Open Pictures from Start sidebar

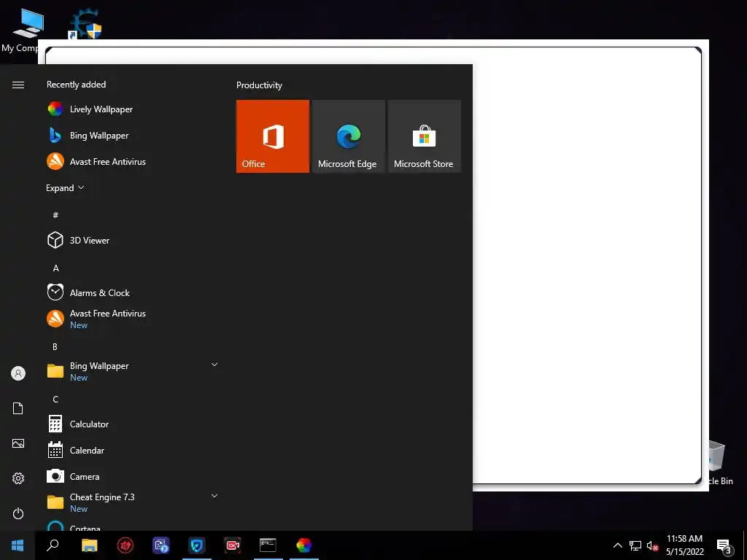18,443
